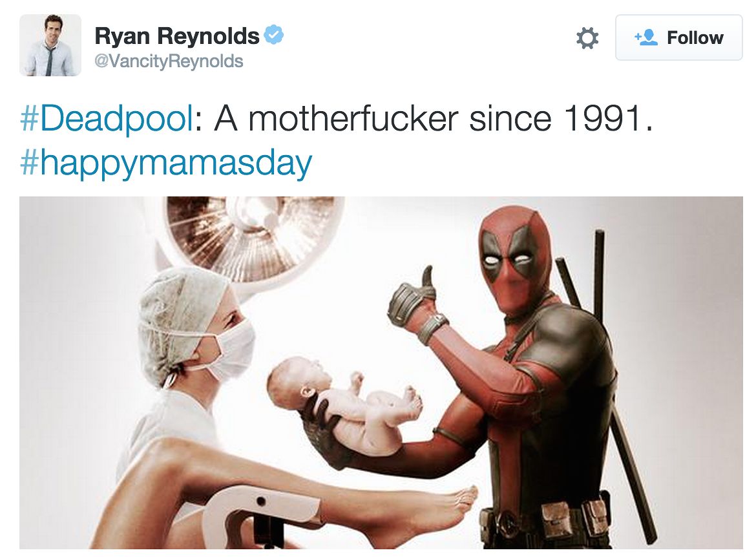Click the blue verified badge beside Ryan Reynolds
This screenshot has height=557, width=756.
click(x=274, y=35)
